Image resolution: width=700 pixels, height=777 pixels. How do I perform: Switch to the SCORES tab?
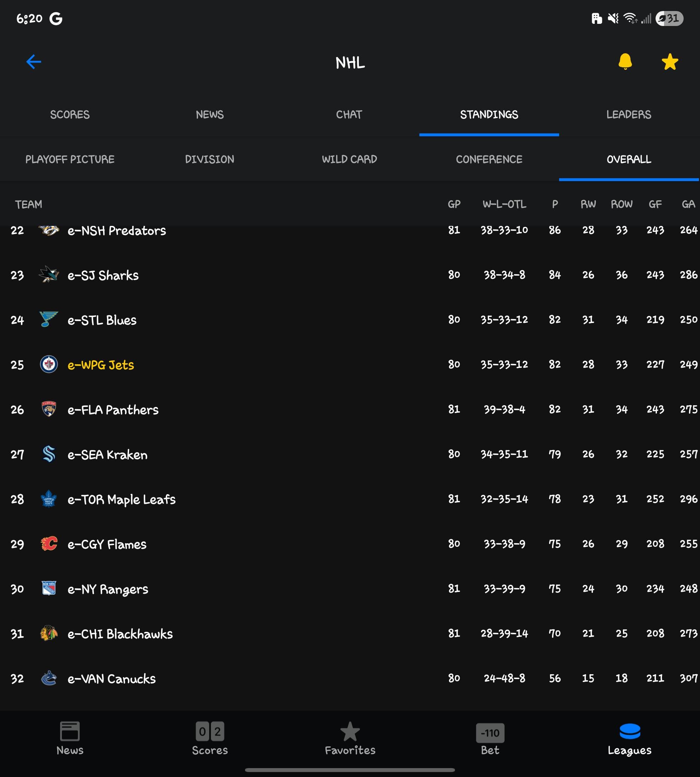pyautogui.click(x=70, y=114)
